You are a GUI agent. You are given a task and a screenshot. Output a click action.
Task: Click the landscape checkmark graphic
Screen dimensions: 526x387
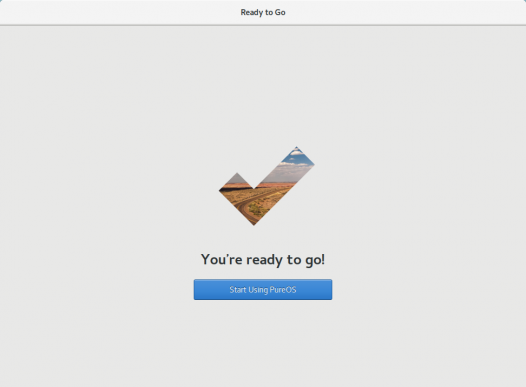click(267, 186)
